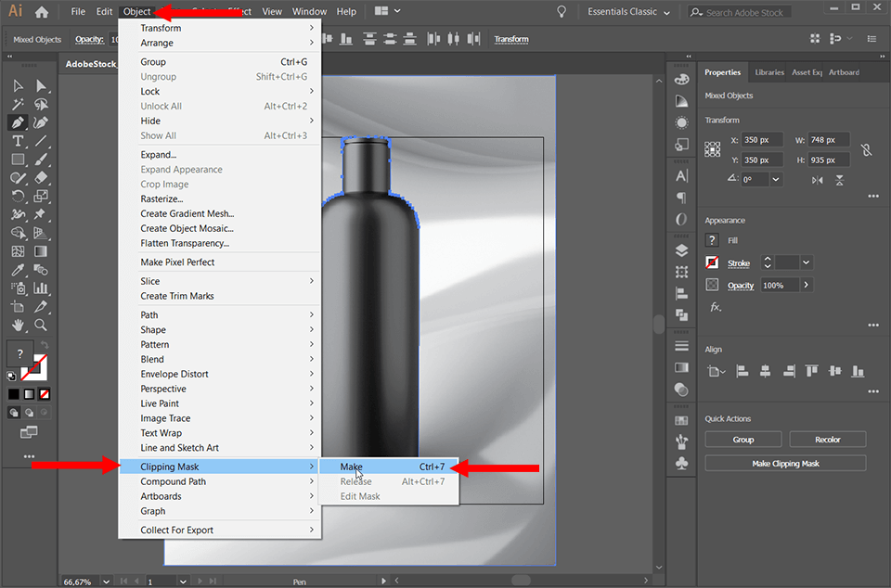Open the Layers panel icon
Viewport: 891px width, 588px height.
681,250
